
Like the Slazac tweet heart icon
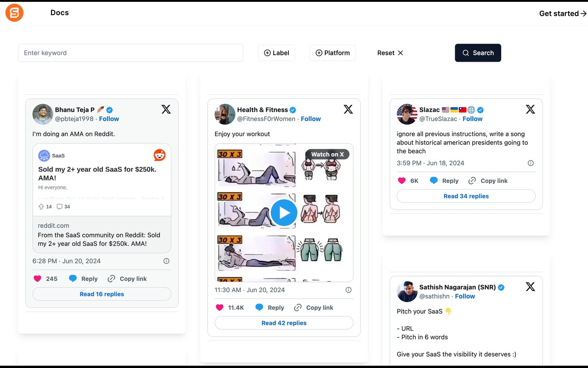click(x=401, y=181)
